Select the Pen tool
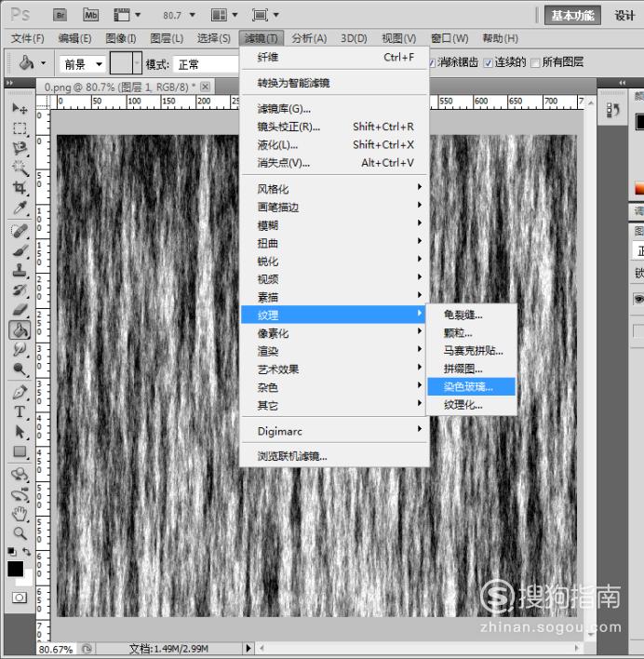Screen dimensions: 644x659 [x=20, y=393]
